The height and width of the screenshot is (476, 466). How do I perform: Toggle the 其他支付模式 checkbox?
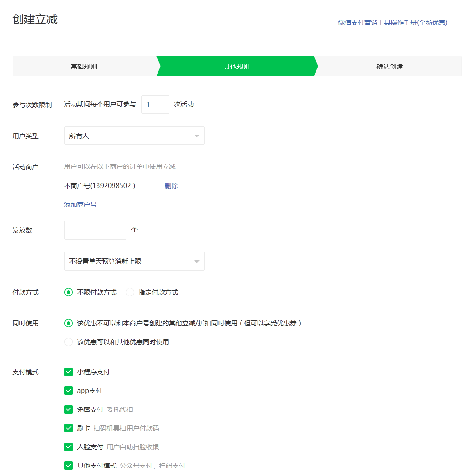68,466
